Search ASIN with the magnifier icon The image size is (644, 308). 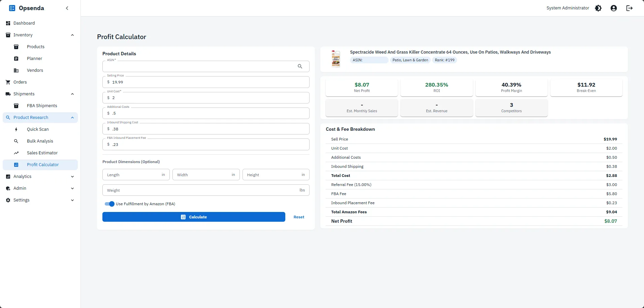pos(300,66)
